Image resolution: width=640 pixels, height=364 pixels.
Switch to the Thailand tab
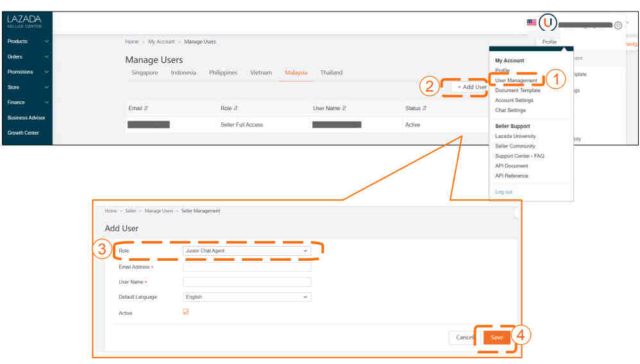(x=331, y=72)
